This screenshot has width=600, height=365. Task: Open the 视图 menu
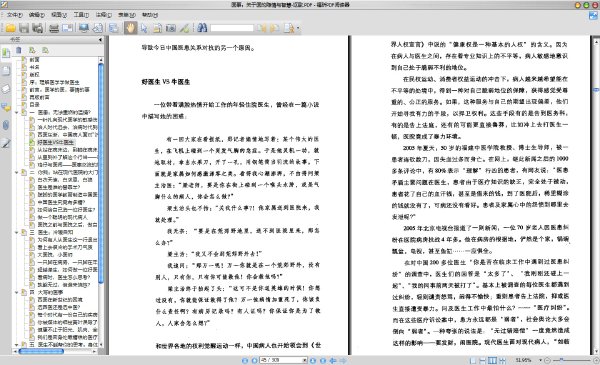point(59,15)
